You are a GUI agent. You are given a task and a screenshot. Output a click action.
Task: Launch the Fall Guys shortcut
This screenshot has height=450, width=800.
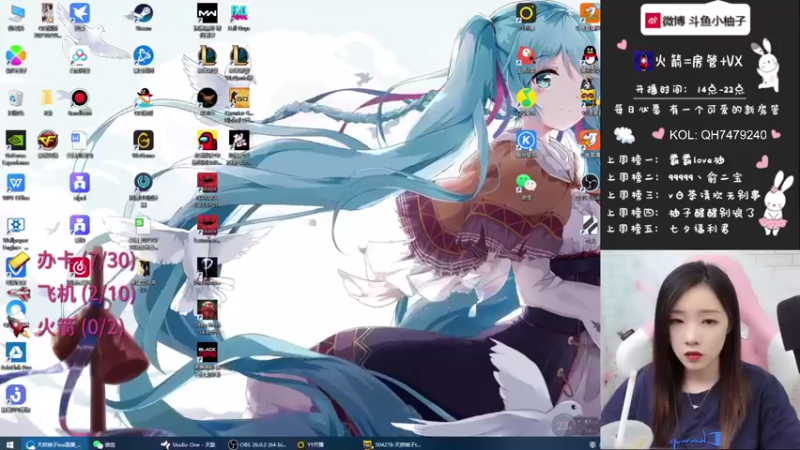(x=239, y=16)
